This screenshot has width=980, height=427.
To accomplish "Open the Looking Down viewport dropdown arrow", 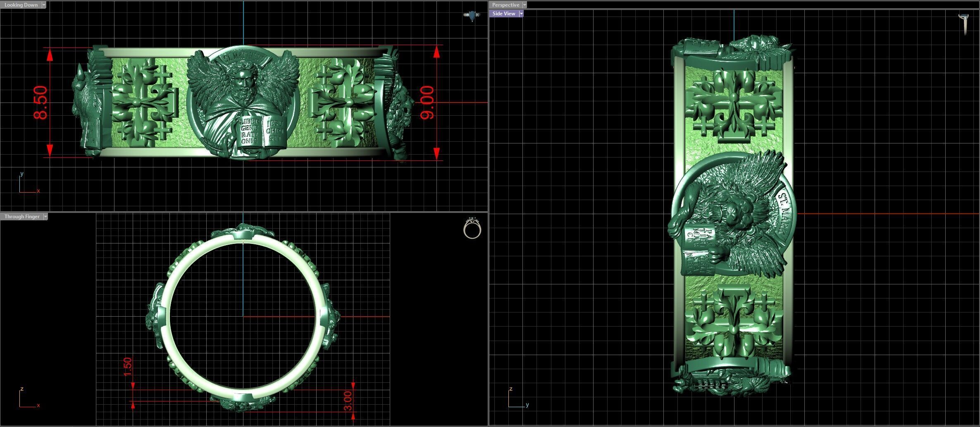I will click(44, 5).
